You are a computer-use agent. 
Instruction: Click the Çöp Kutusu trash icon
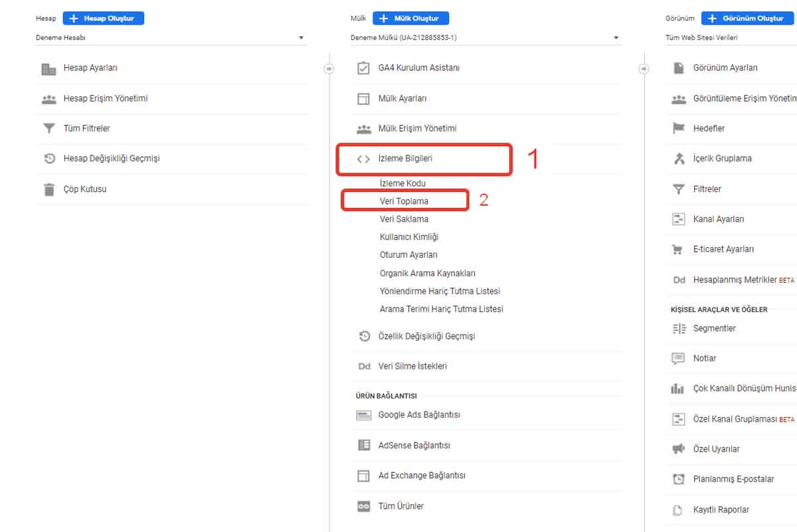pos(48,189)
